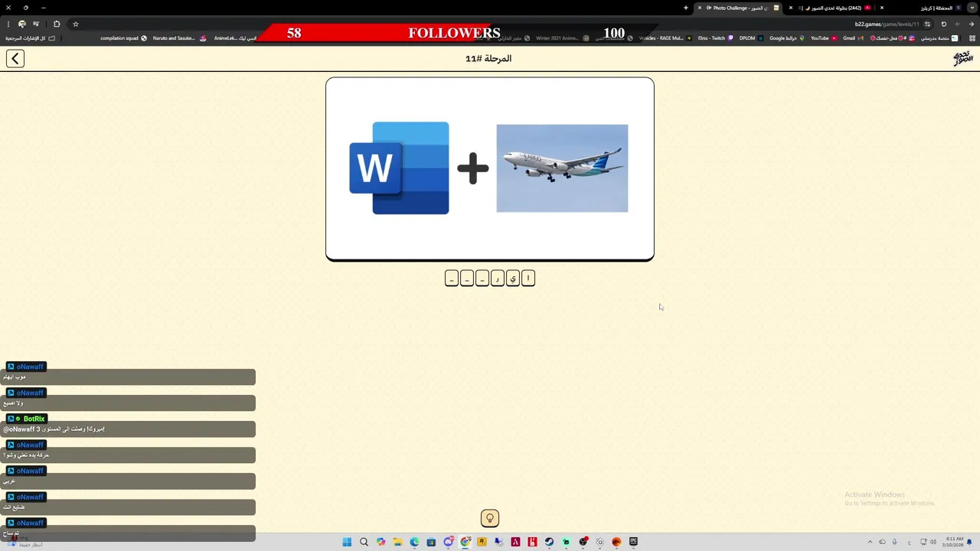
Task: Open the browser profile icon
Action: pos(21,24)
